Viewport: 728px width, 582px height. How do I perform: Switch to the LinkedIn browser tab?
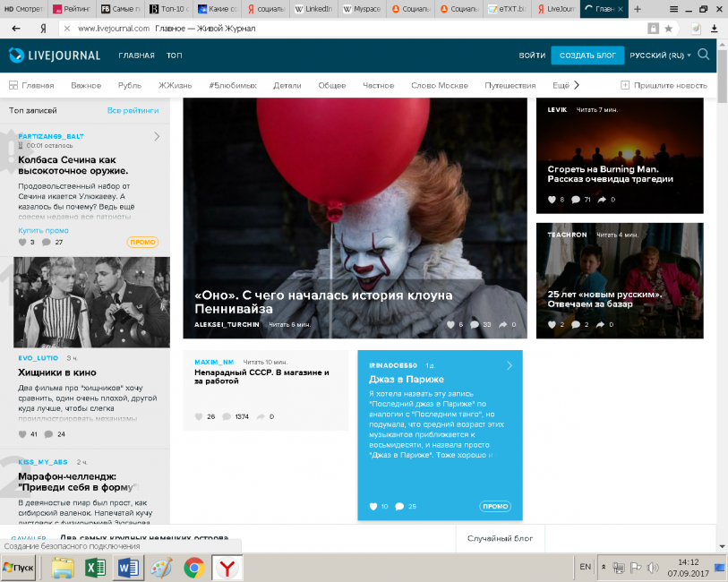coord(314,9)
